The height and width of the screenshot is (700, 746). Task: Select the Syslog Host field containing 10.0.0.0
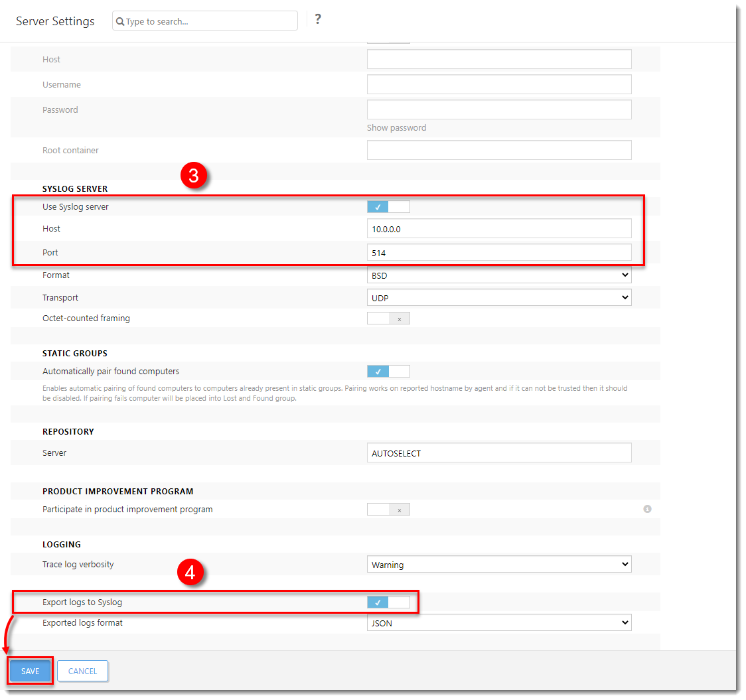click(x=499, y=228)
